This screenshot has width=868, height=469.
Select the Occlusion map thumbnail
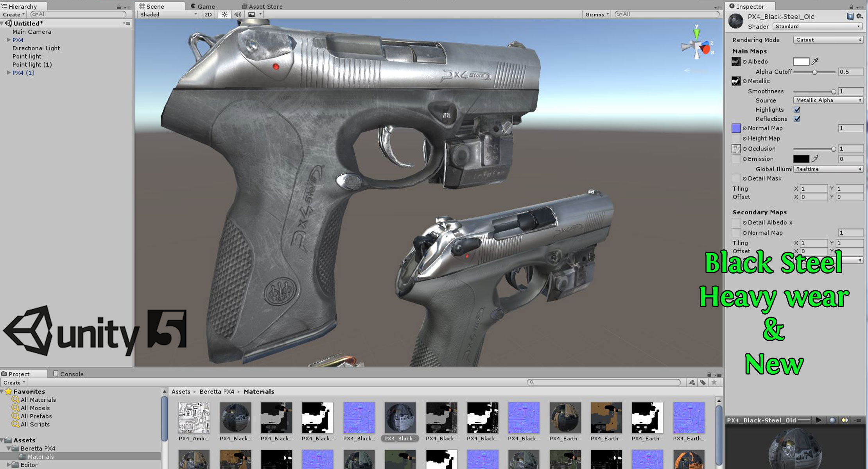tap(736, 149)
